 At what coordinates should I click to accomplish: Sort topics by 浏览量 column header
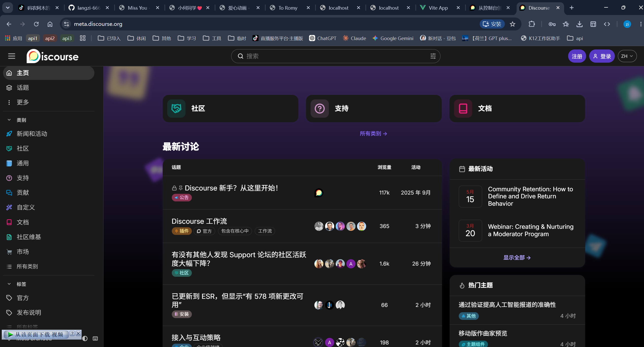pos(384,167)
